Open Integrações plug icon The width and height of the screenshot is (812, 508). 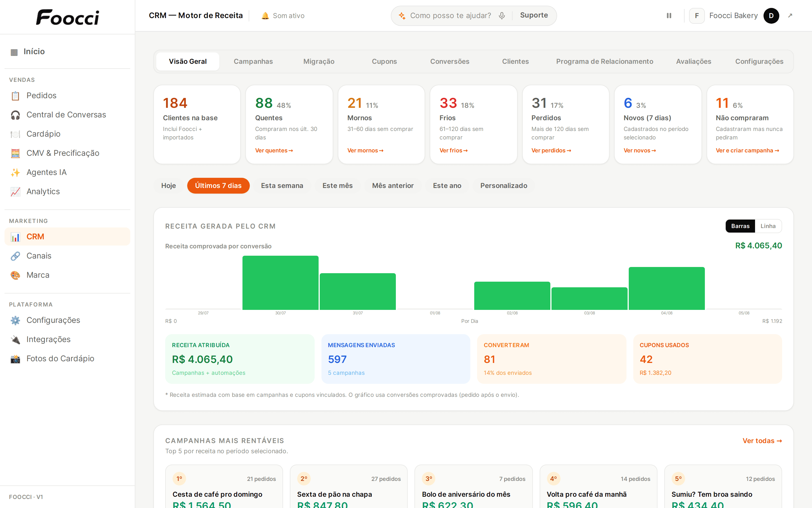[16, 339]
